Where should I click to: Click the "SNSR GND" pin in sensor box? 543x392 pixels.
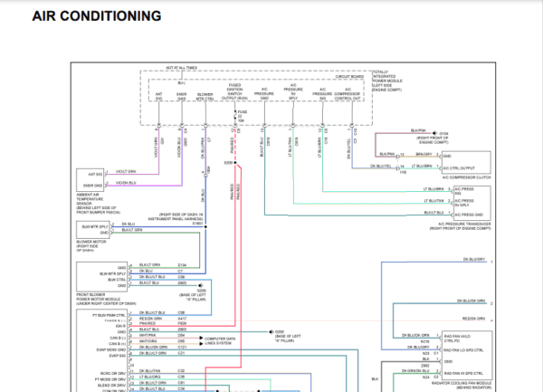tap(92, 186)
